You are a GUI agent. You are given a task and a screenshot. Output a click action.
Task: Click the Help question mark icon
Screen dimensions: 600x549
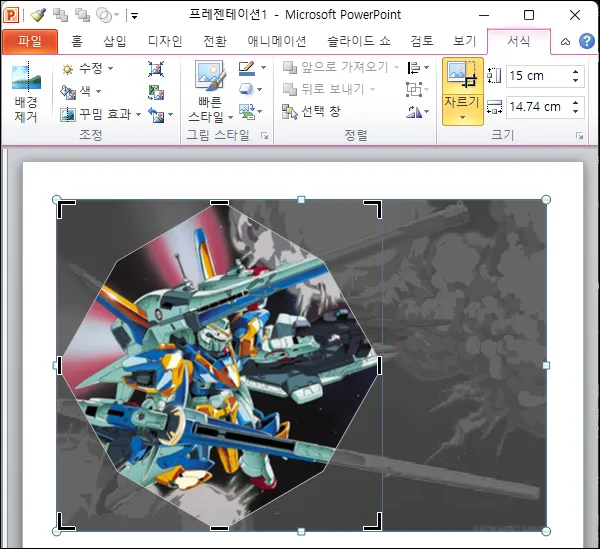point(587,41)
